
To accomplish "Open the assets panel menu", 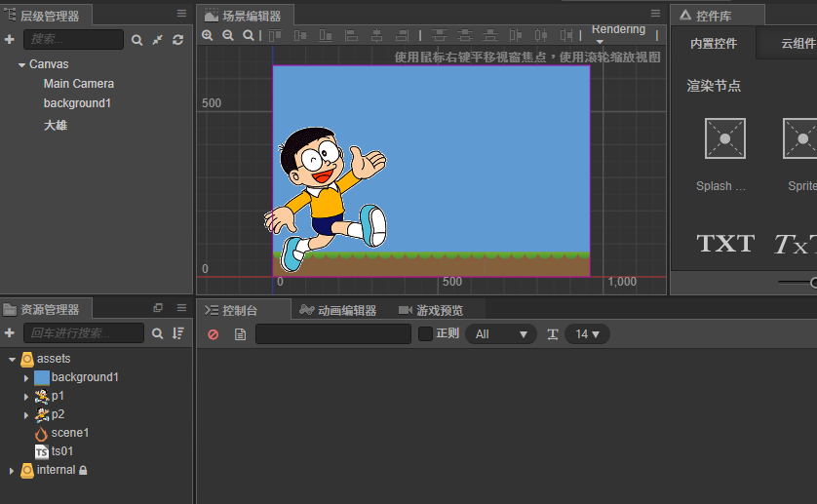I will [x=181, y=307].
